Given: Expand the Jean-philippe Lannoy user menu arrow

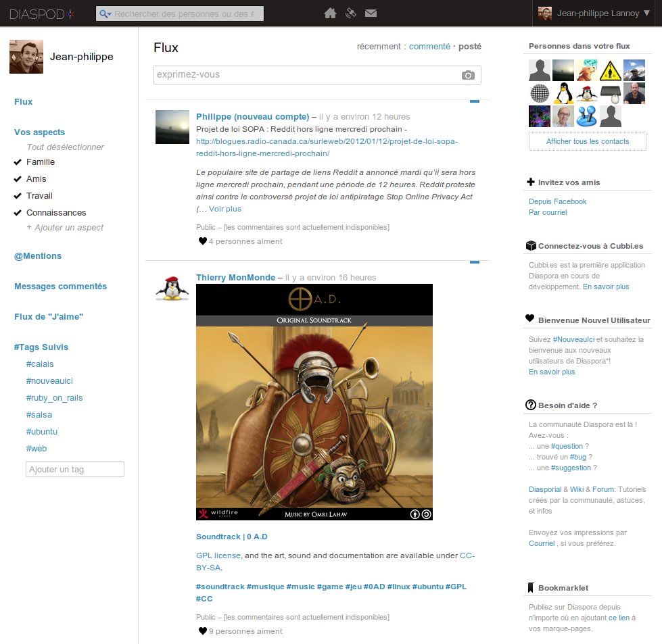Looking at the screenshot, I should (x=646, y=13).
